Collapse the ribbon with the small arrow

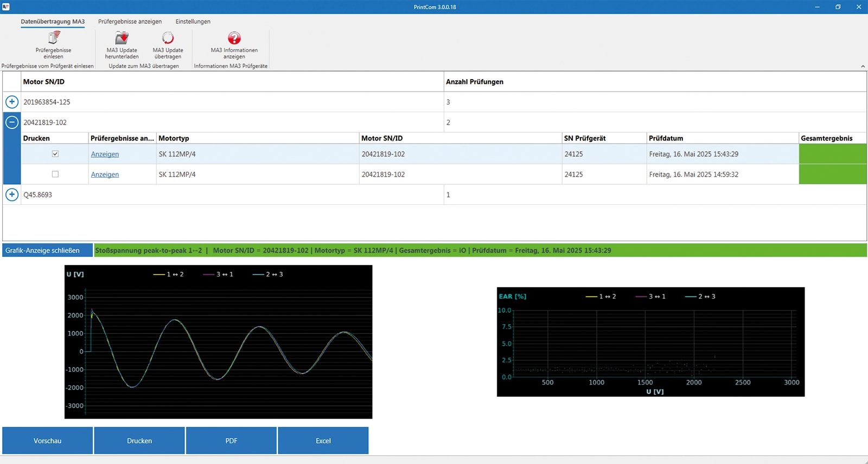[863, 66]
